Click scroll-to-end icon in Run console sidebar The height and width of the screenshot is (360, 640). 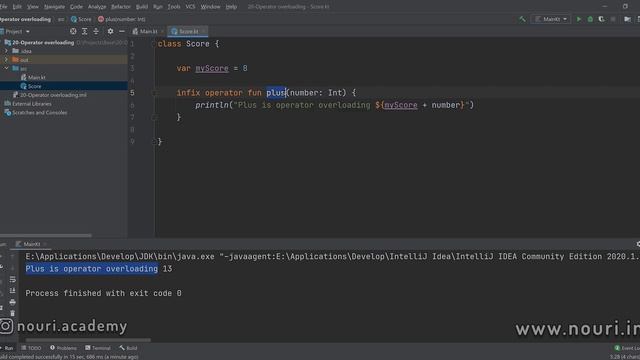tap(13, 291)
